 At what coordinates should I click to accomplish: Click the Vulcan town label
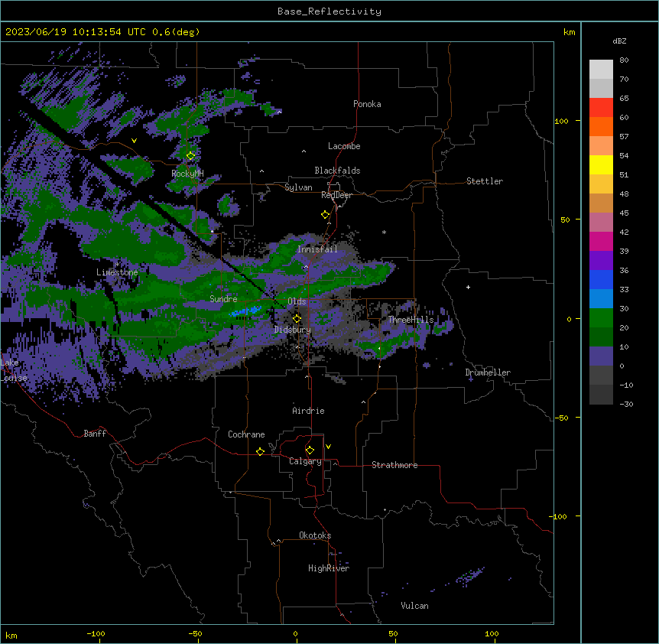[414, 606]
